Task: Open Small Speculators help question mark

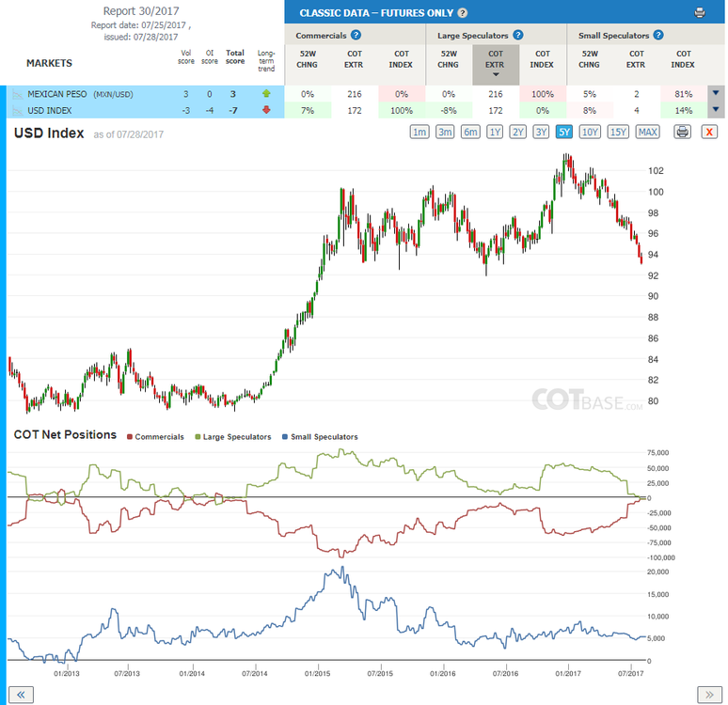Action: tap(658, 36)
